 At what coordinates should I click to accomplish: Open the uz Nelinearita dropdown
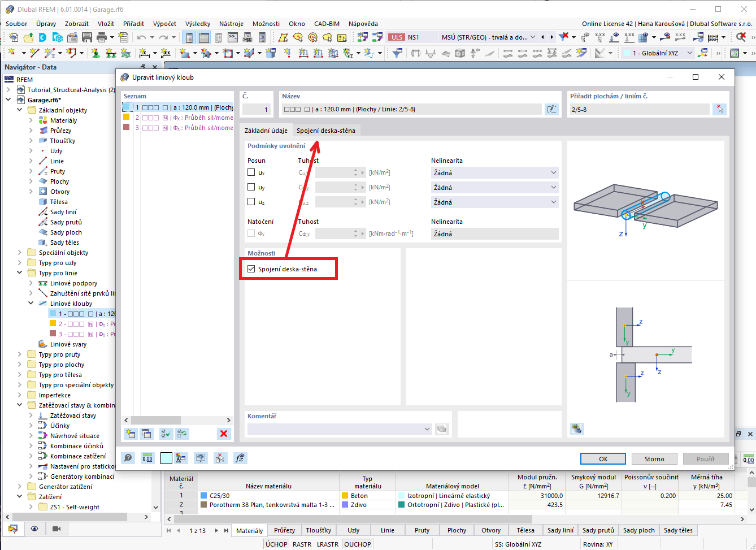(x=495, y=202)
